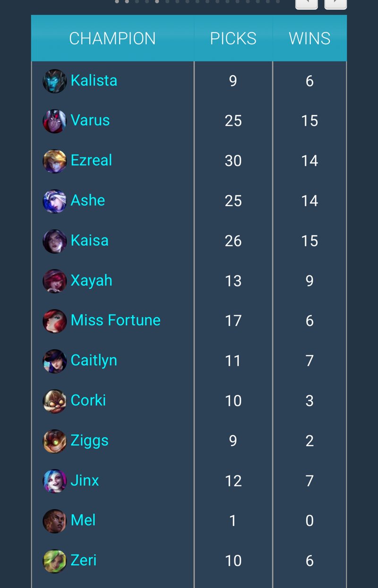This screenshot has width=378, height=588.
Task: Click the Xayah champion icon
Action: point(54,281)
